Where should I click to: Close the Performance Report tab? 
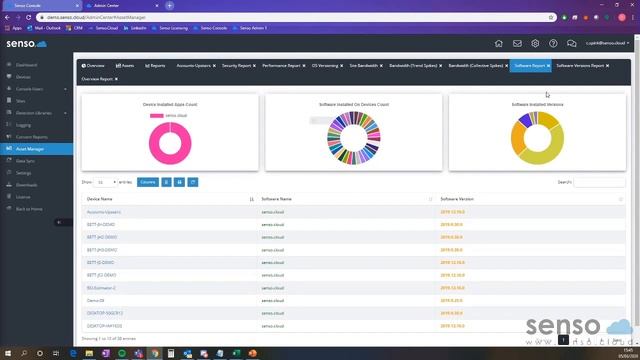[304, 66]
